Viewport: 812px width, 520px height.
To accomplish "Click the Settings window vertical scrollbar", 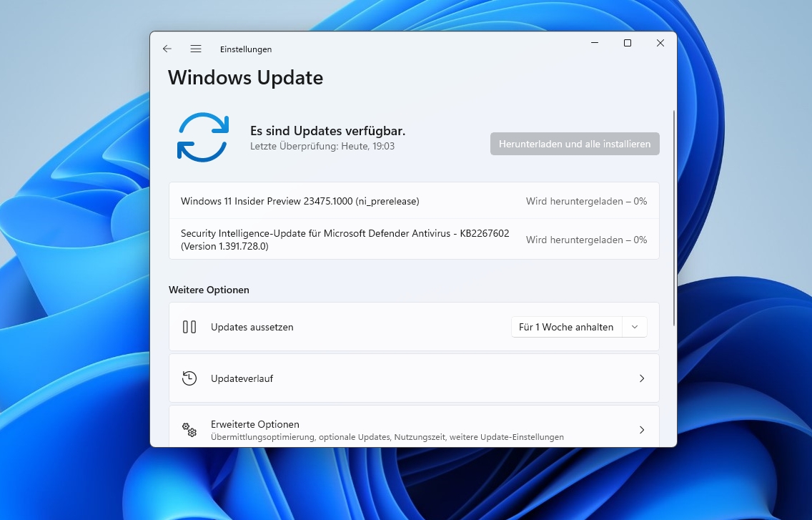I will pos(674,217).
